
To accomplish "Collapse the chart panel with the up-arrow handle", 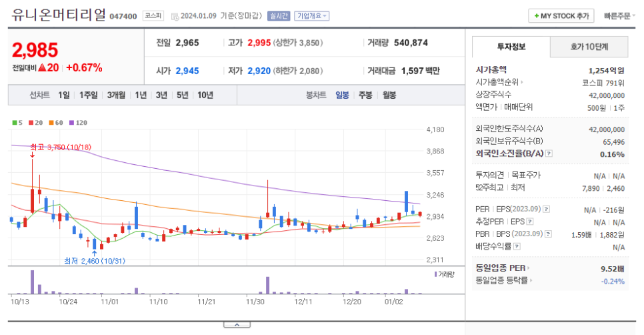I will (x=237, y=325).
